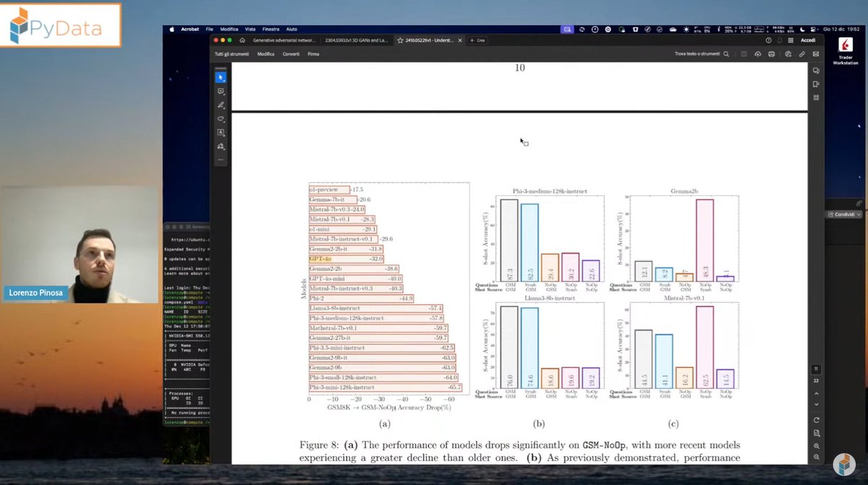Viewport: 868px width, 485px height.
Task: Open the comments pane on right rail
Action: point(816,71)
